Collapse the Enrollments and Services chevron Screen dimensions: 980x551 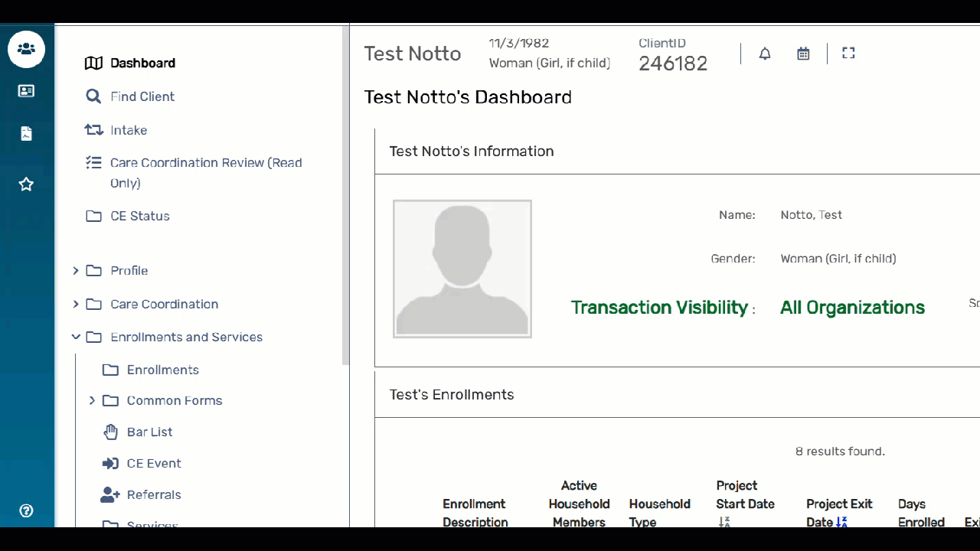[76, 337]
